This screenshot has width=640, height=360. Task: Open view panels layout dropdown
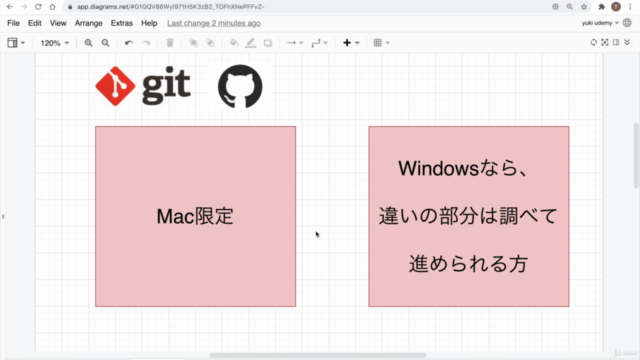click(x=16, y=43)
